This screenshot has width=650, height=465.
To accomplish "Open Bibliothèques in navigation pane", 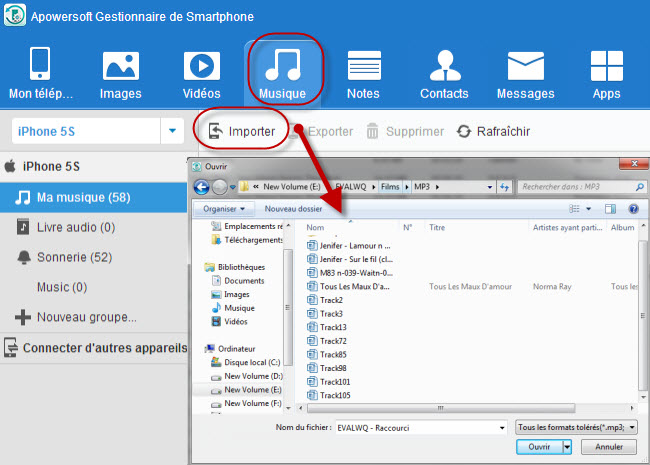I will tap(235, 267).
